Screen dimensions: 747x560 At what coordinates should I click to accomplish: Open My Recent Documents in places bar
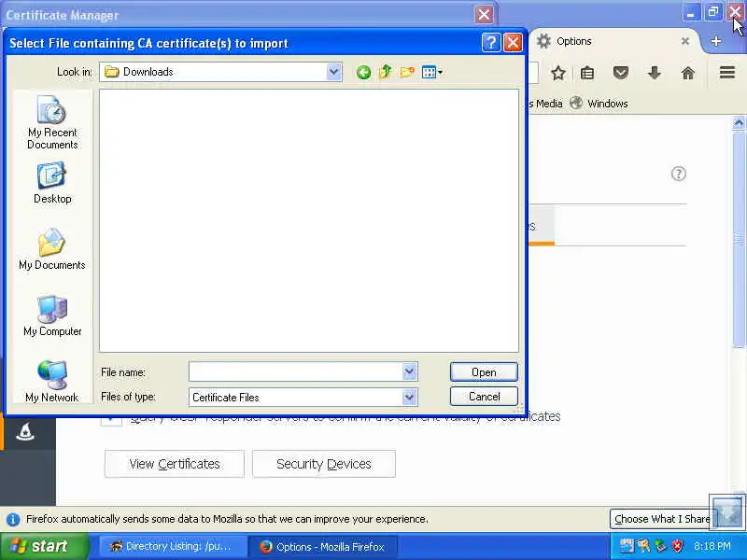(52, 123)
